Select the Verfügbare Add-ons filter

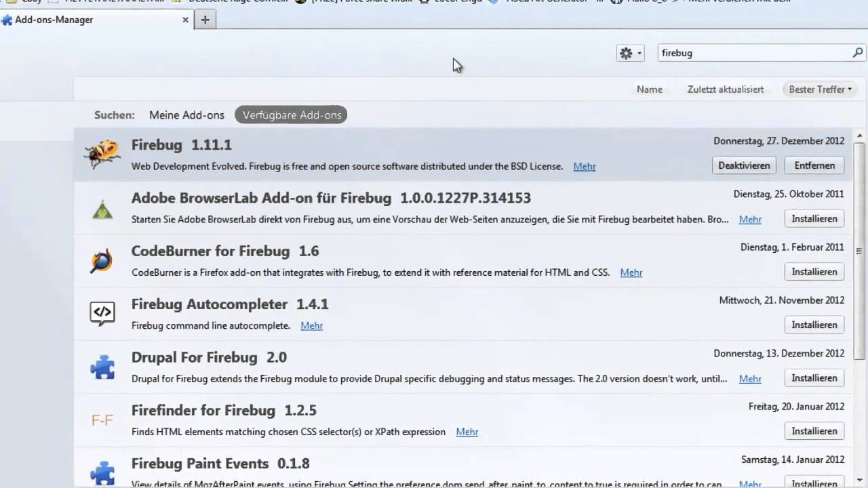click(292, 115)
